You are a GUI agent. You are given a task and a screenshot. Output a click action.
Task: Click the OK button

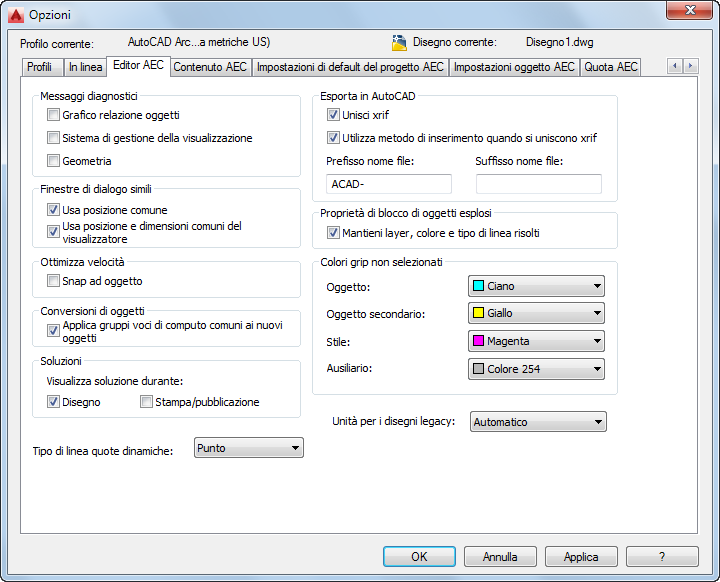[419, 556]
